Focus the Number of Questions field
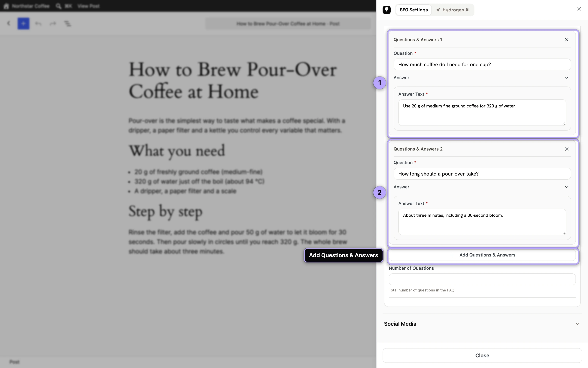588x368 pixels. [482, 279]
